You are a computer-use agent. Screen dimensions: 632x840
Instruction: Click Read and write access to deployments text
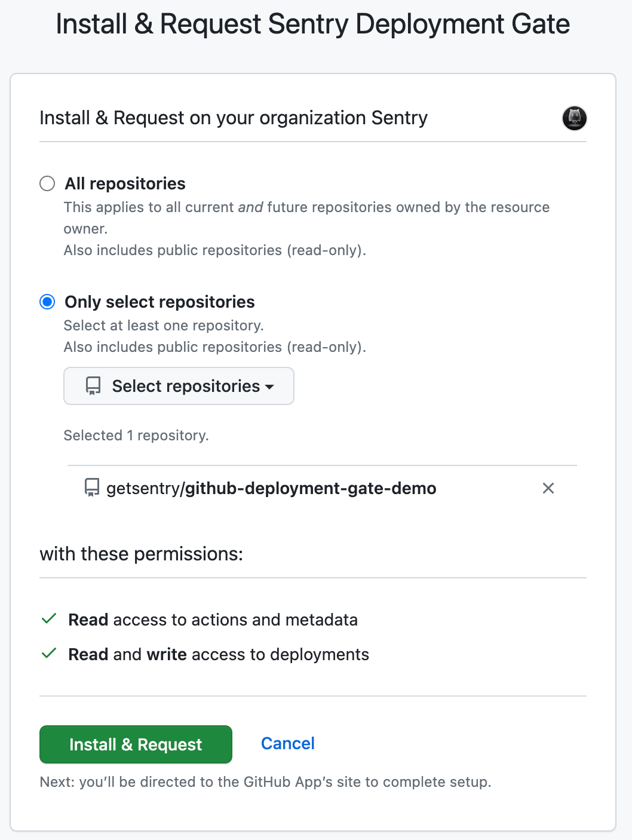[x=219, y=654]
